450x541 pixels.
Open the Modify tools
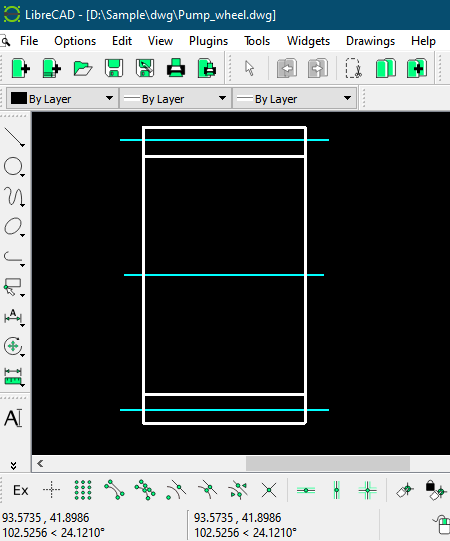click(14, 346)
